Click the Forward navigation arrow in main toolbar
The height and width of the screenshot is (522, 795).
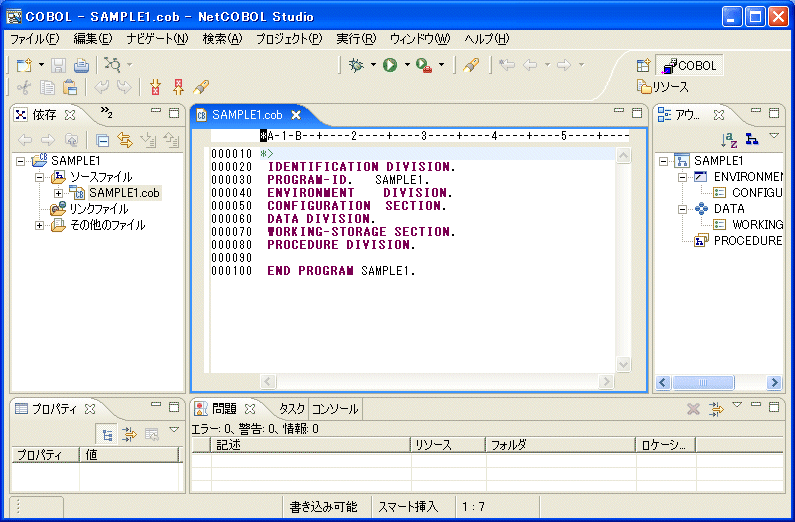pyautogui.click(x=564, y=65)
